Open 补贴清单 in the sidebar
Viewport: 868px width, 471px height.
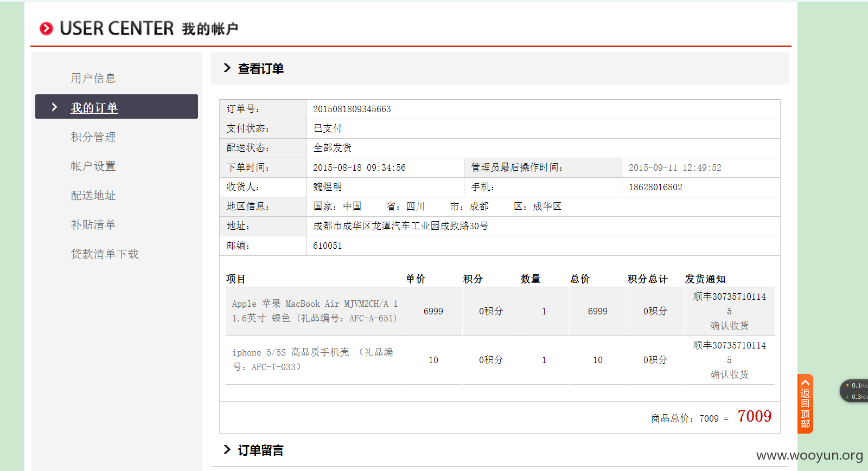pyautogui.click(x=93, y=224)
